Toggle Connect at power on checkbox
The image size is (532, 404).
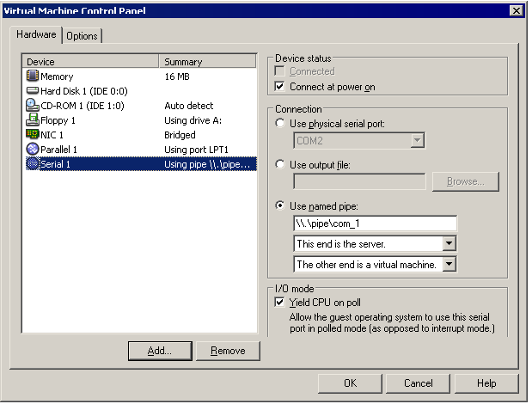pyautogui.click(x=279, y=87)
